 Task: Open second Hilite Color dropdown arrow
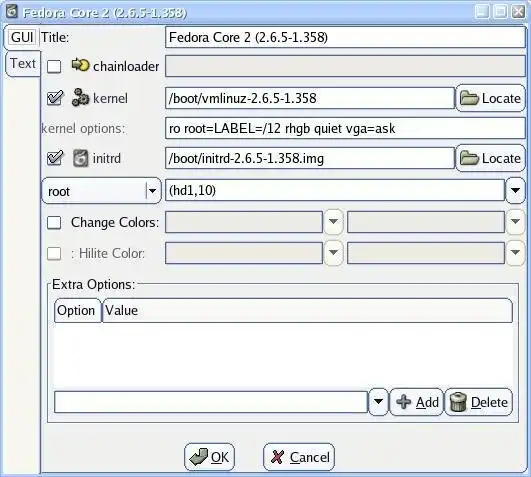coord(515,253)
